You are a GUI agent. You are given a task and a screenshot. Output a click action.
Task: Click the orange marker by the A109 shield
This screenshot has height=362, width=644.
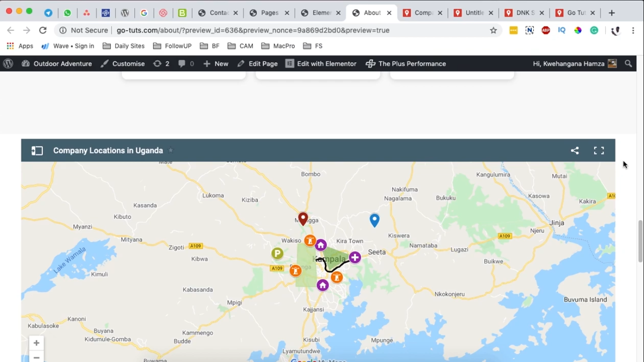click(x=295, y=271)
